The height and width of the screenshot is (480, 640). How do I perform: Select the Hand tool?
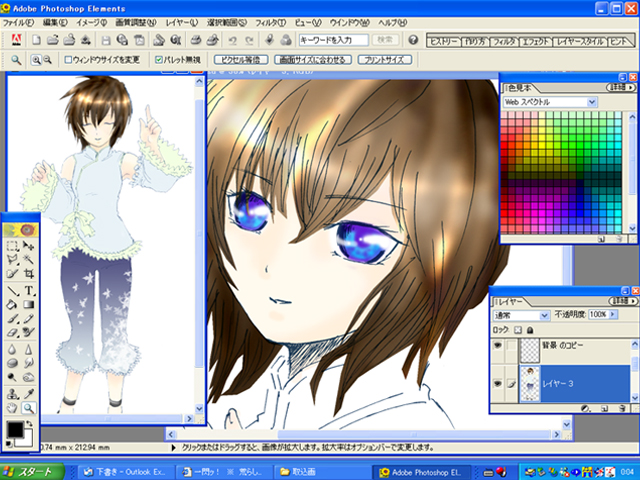pos(12,408)
